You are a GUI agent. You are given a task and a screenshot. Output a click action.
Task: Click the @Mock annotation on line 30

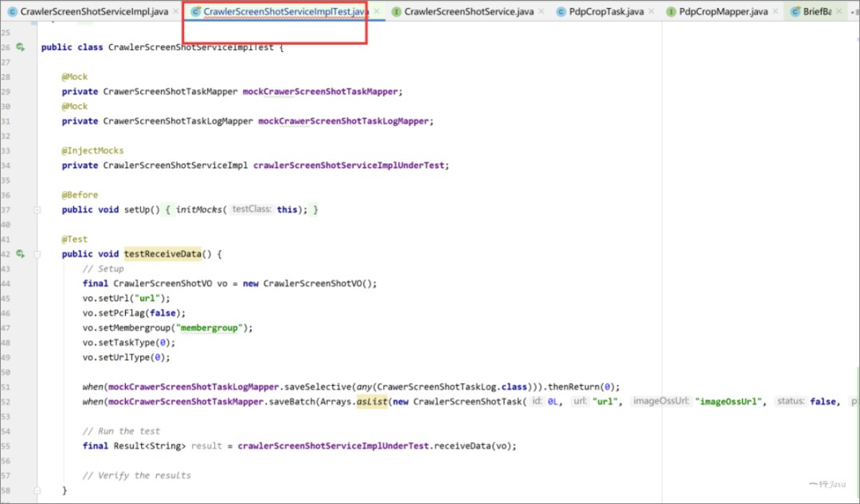[x=75, y=107]
